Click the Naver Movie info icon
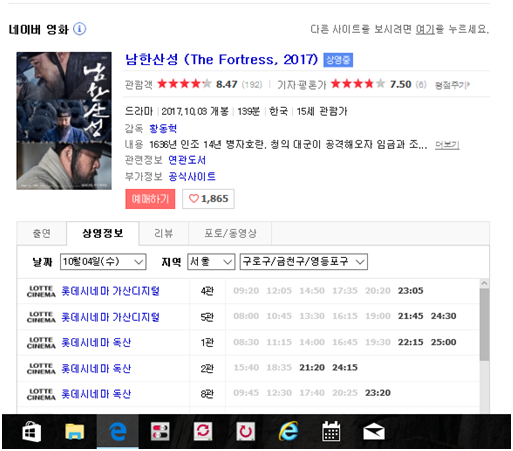 79,29
